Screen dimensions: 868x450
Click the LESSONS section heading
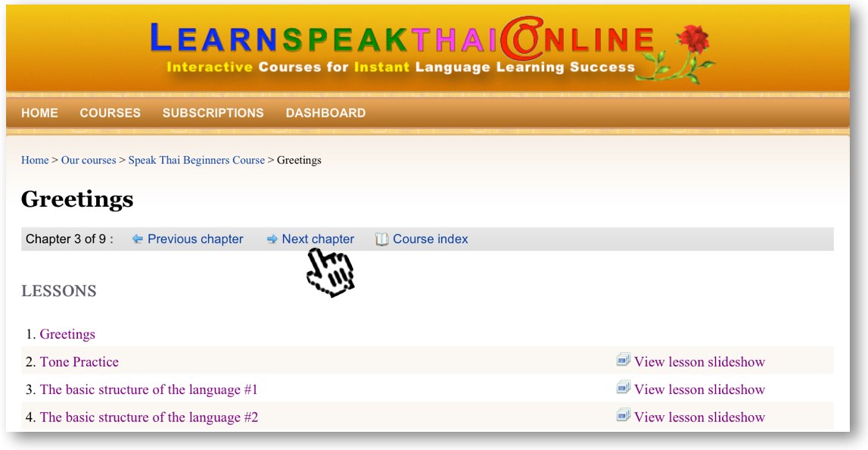click(x=59, y=291)
